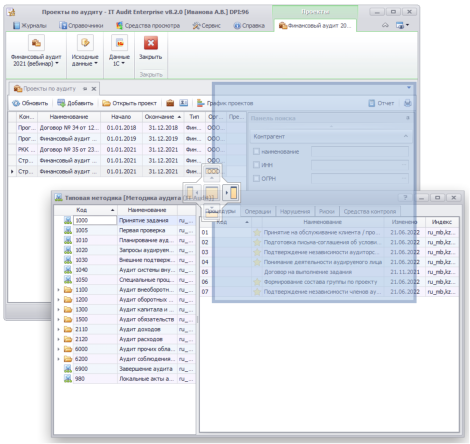The image size is (470, 444).
Task: Open the Журналы menu
Action: pyautogui.click(x=30, y=26)
